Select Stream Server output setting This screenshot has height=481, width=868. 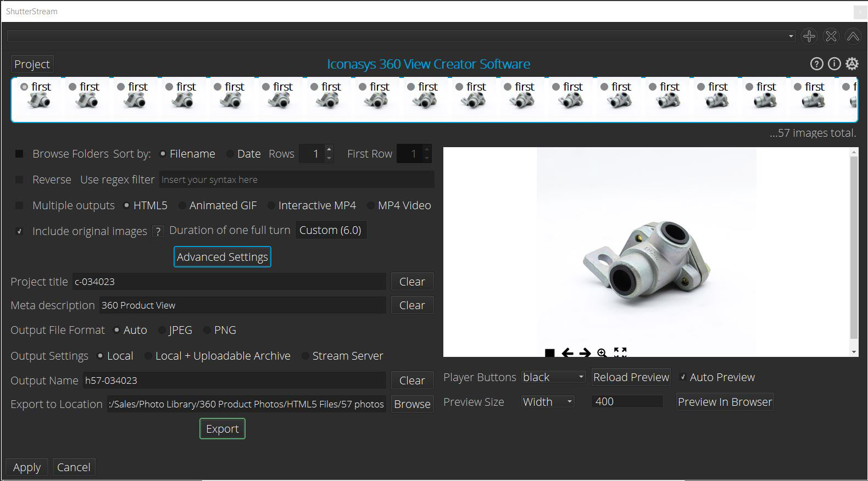305,356
